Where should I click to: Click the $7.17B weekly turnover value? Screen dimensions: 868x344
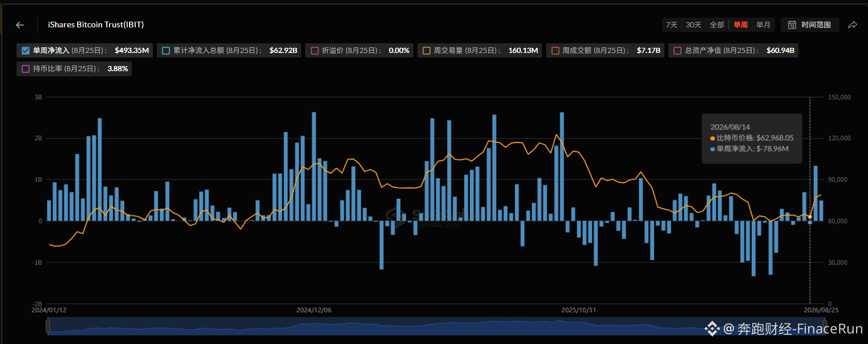coord(649,51)
